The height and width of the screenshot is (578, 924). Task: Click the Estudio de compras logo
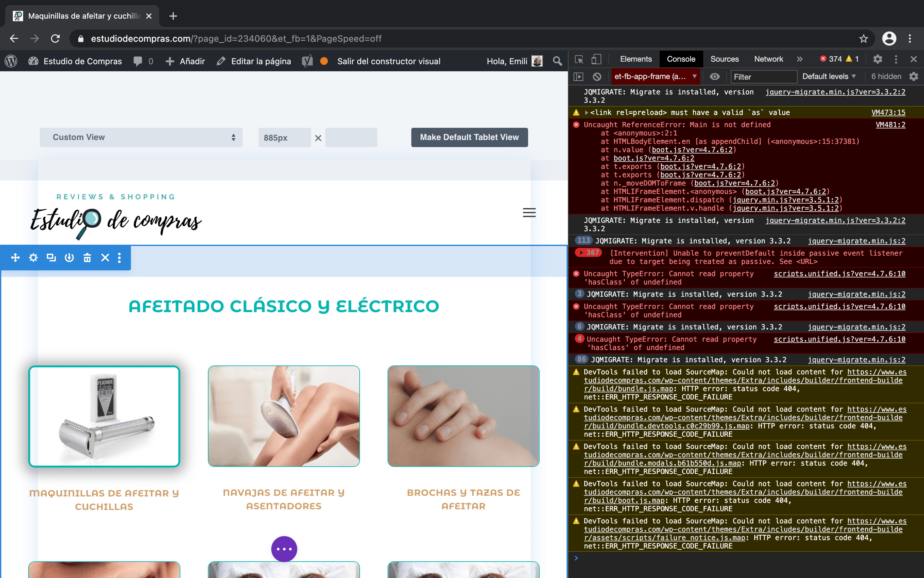pos(116,216)
